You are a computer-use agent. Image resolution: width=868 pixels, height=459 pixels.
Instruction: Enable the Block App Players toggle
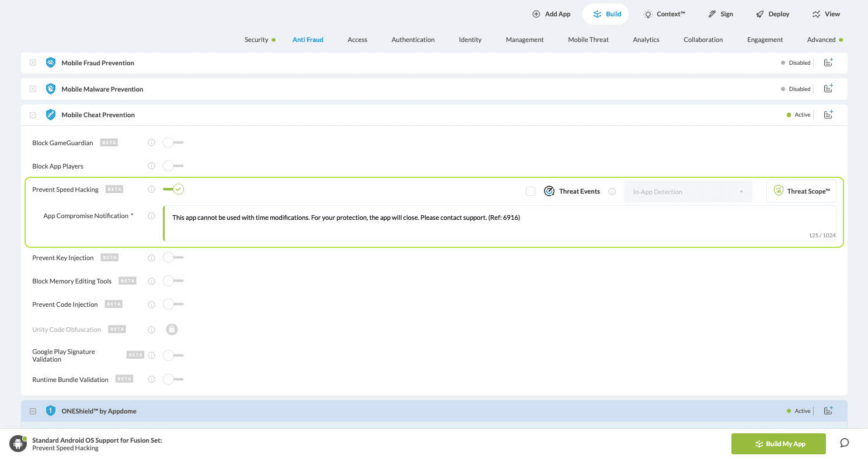click(173, 166)
